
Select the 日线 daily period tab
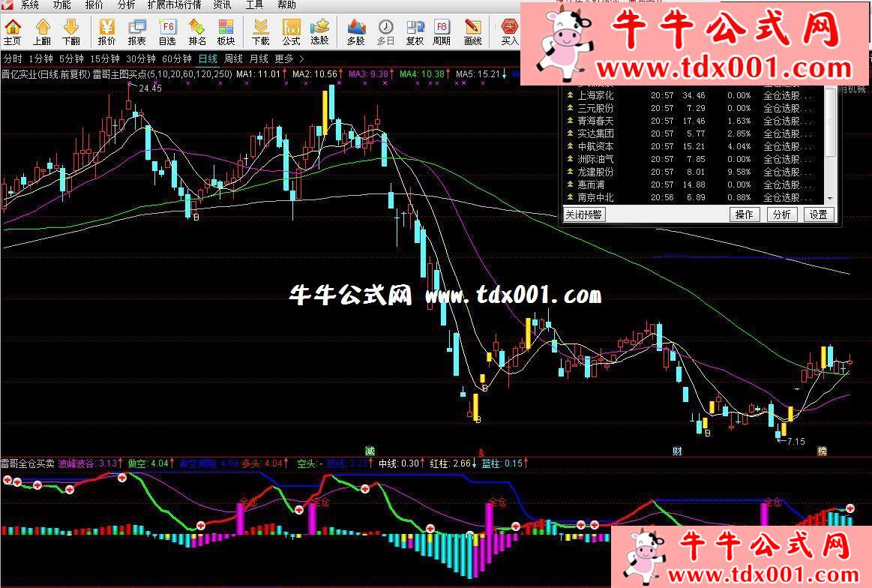click(x=208, y=59)
